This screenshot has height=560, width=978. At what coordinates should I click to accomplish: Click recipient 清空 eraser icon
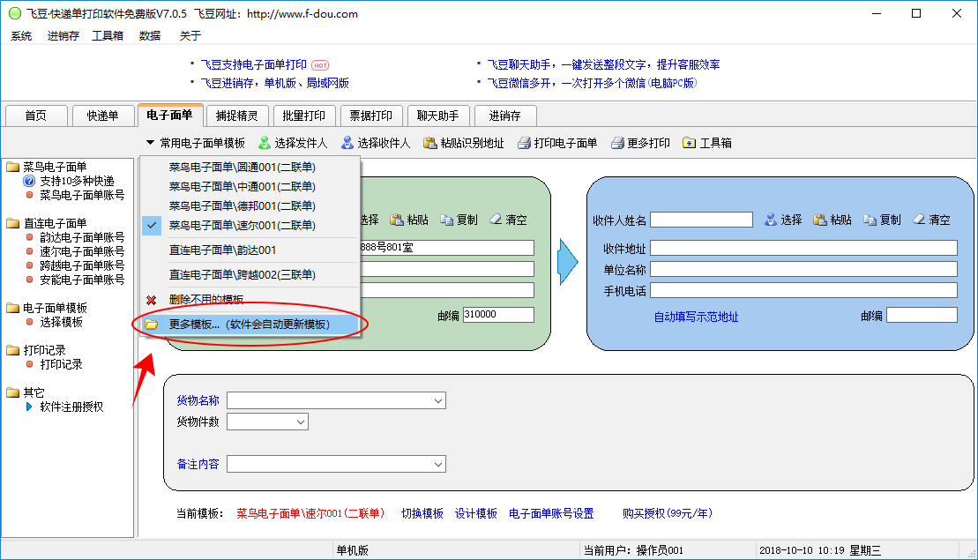pos(919,219)
